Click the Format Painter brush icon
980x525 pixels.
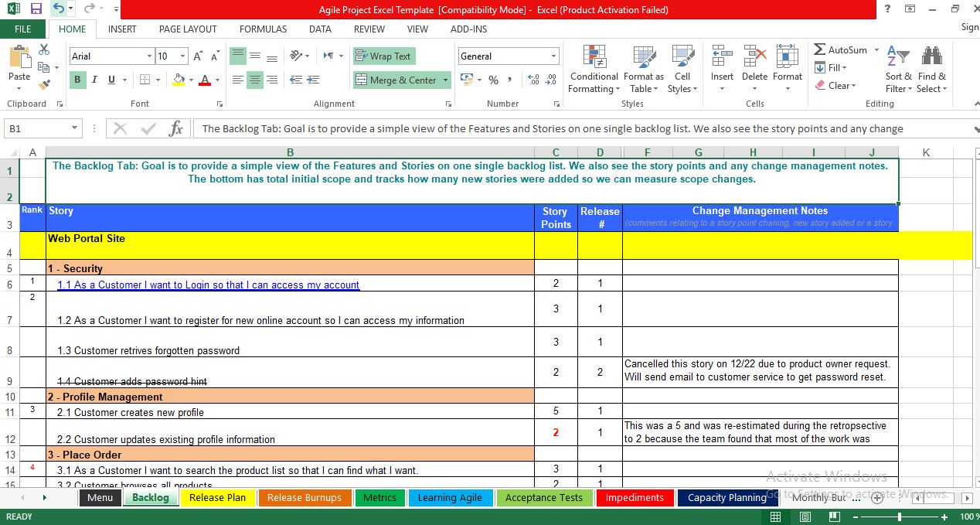point(44,84)
